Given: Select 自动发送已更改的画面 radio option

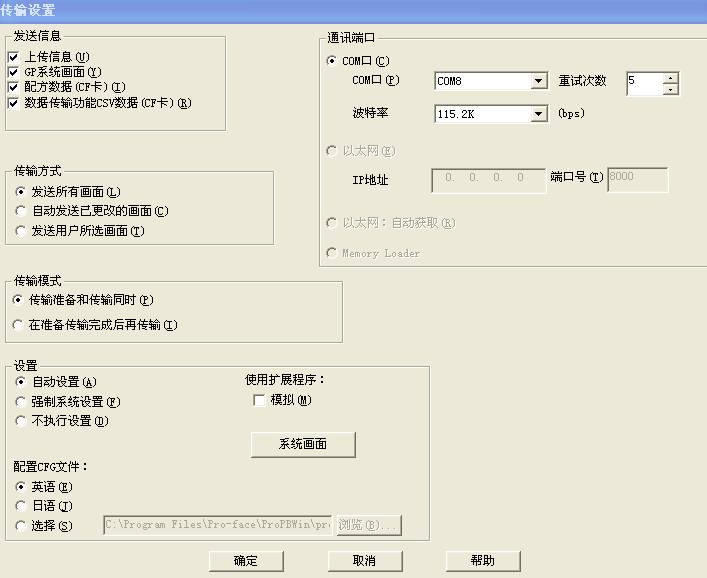Looking at the screenshot, I should [22, 211].
